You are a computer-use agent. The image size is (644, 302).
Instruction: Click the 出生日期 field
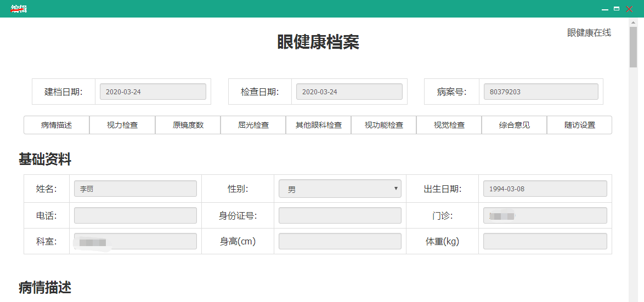click(x=545, y=189)
